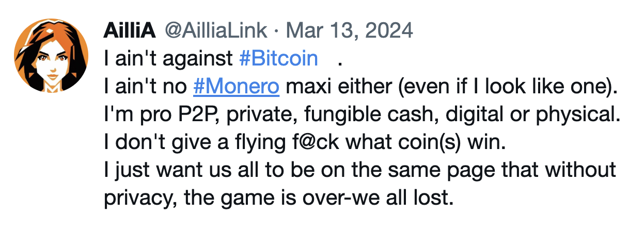Follow the #Bitcoin hashtag link
Image resolution: width=644 pixels, height=230 pixels.
pyautogui.click(x=279, y=59)
